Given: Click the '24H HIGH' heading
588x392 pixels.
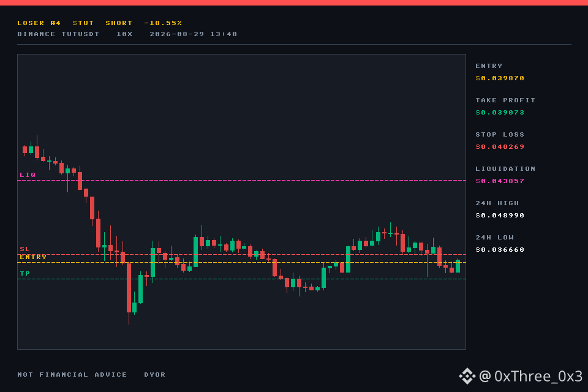Looking at the screenshot, I should [497, 203].
